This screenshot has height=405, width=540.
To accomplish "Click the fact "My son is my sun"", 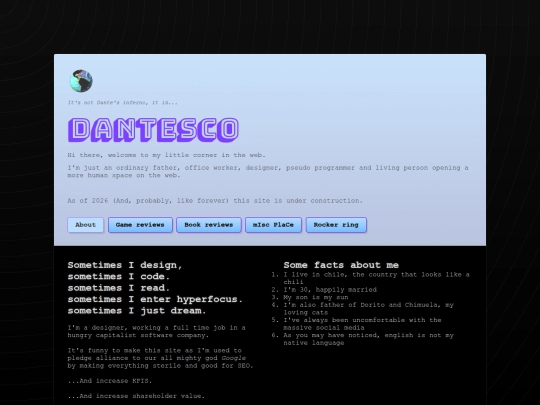I will 316,297.
